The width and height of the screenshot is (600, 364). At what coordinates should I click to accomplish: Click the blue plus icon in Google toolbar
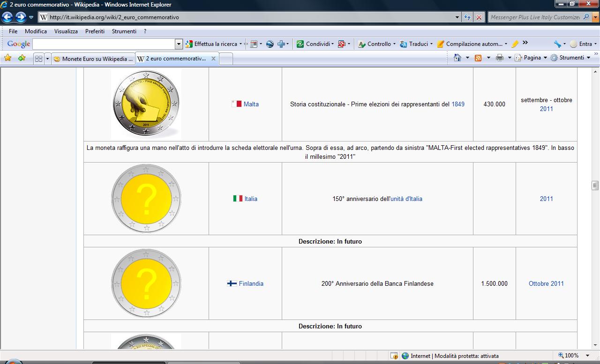[281, 44]
